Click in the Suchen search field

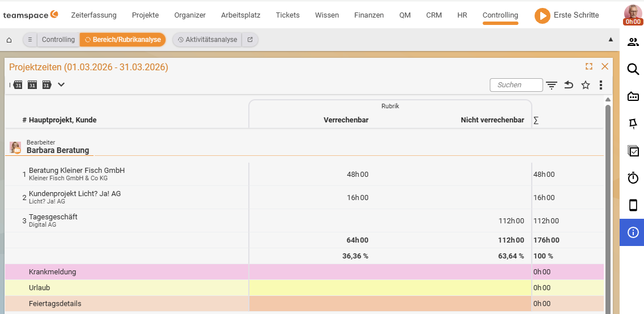[516, 85]
